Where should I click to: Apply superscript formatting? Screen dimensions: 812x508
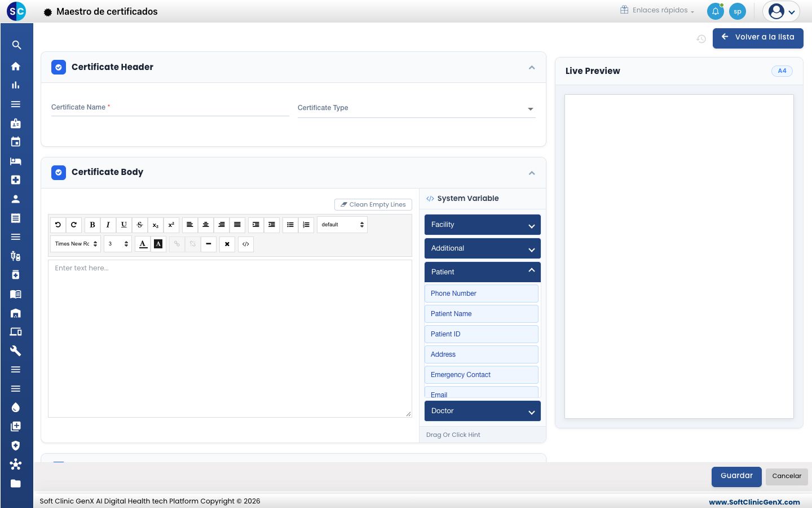[x=171, y=225]
